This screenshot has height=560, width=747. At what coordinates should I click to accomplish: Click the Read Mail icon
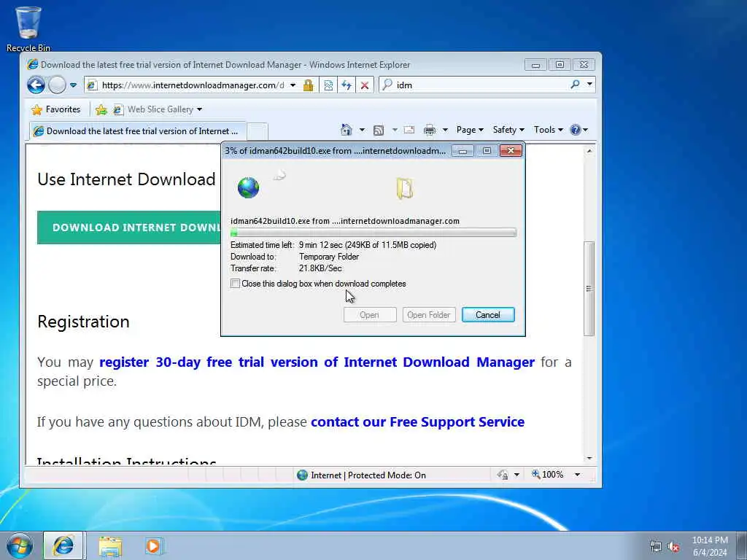[409, 130]
